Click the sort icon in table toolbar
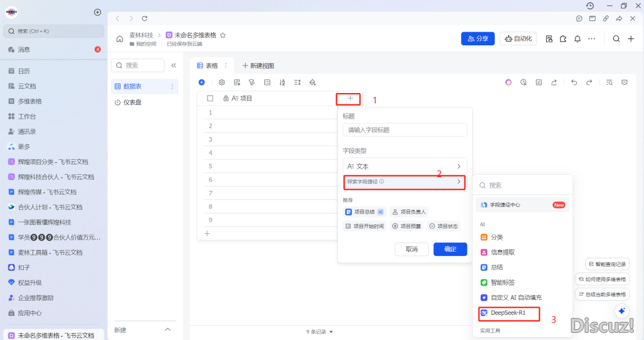The image size is (644, 340). point(282,82)
